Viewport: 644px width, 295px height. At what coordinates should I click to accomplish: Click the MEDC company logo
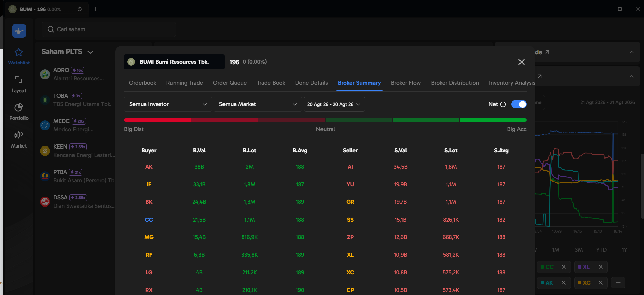(45, 125)
